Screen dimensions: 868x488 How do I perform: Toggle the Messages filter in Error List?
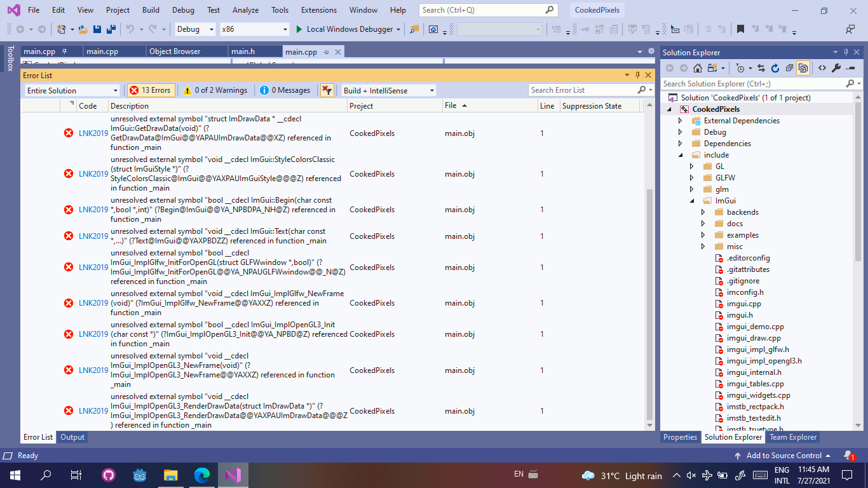(x=285, y=90)
